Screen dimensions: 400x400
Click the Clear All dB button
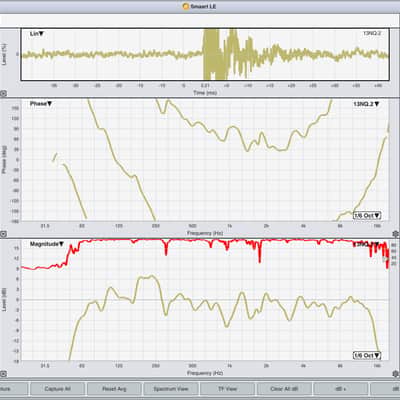pyautogui.click(x=284, y=389)
